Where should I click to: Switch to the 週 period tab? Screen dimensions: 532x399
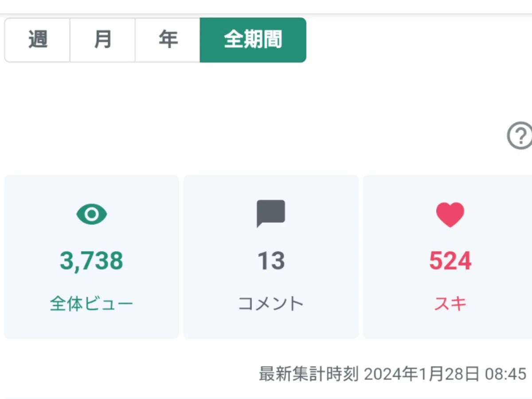37,40
